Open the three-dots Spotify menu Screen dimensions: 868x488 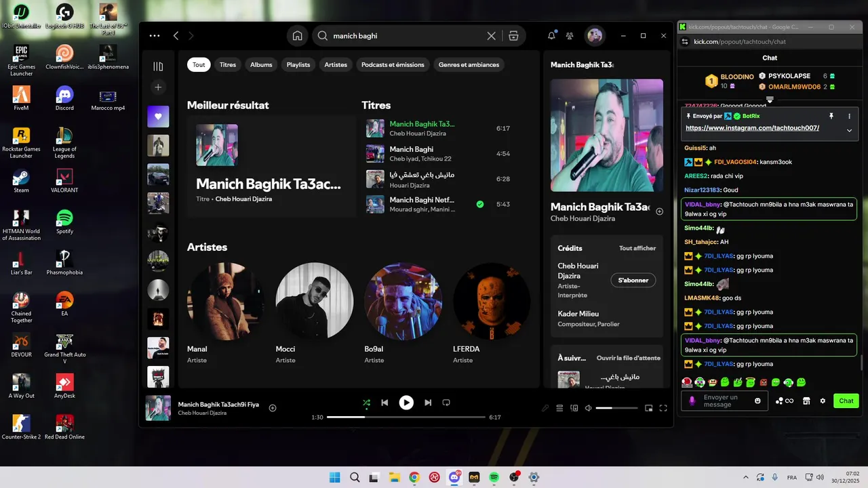coord(155,36)
